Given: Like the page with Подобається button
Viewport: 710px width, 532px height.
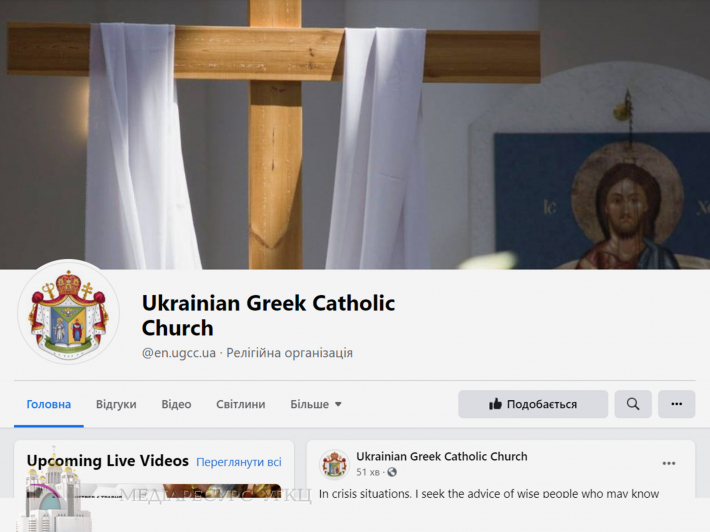Looking at the screenshot, I should click(533, 404).
